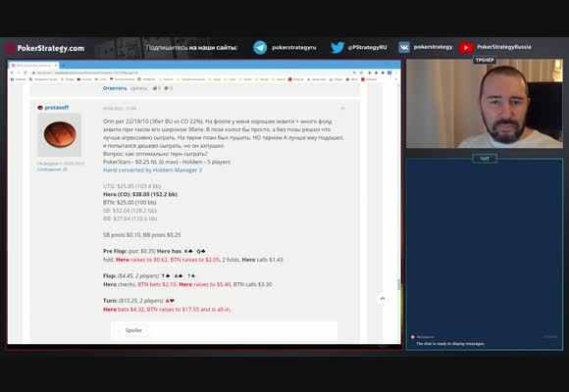569x392 pixels.
Task: Click the K♣ card in Hero's hand
Action: tap(188, 251)
